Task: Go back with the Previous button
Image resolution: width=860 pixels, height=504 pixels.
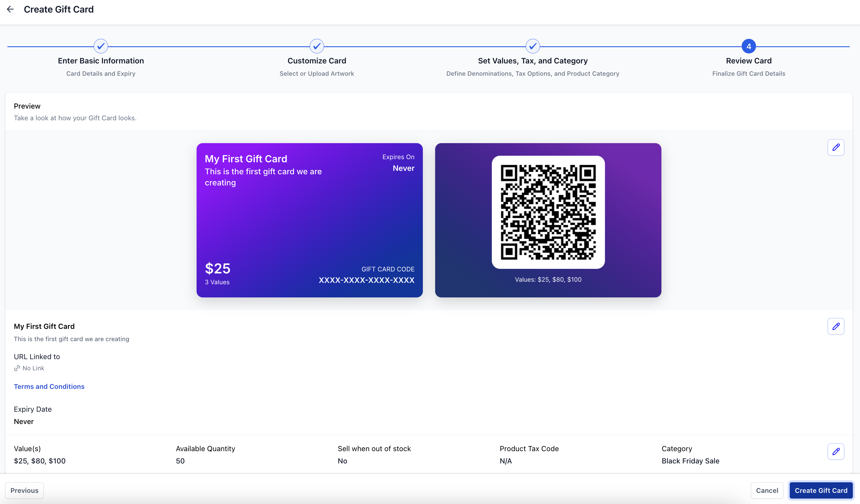Action: [25, 490]
